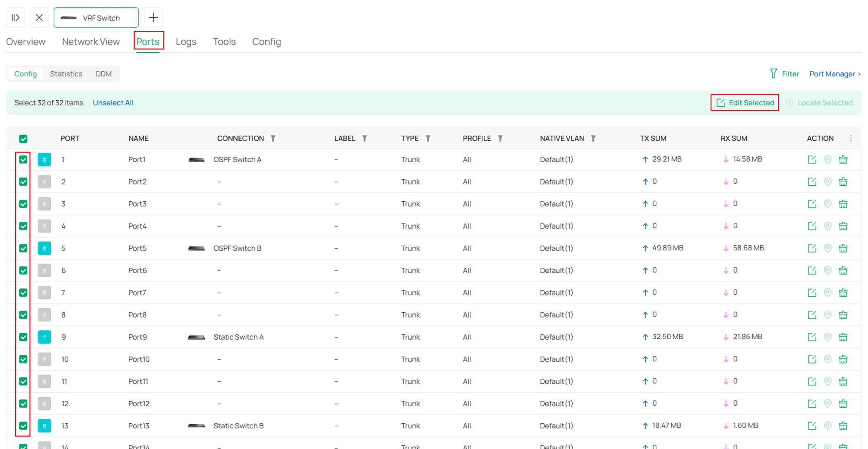The width and height of the screenshot is (868, 449).
Task: Click the broom icon on the Port13 row
Action: pos(843,425)
